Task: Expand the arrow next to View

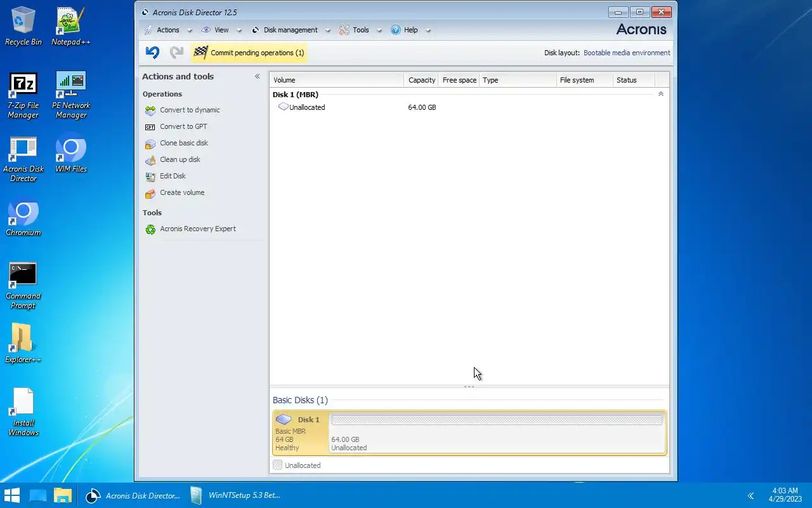Action: click(x=239, y=30)
